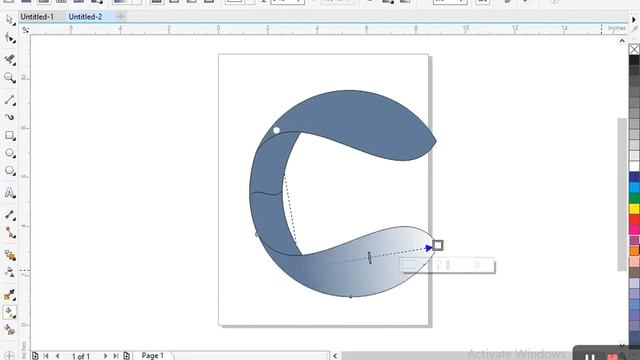This screenshot has width=640, height=360.
Task: Select the Interactive Fill tool
Action: pos(9,313)
